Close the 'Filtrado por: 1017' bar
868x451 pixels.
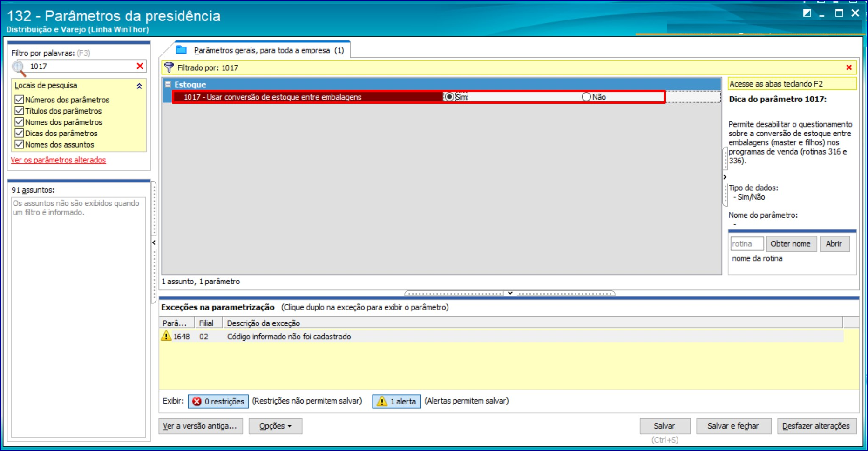(849, 67)
